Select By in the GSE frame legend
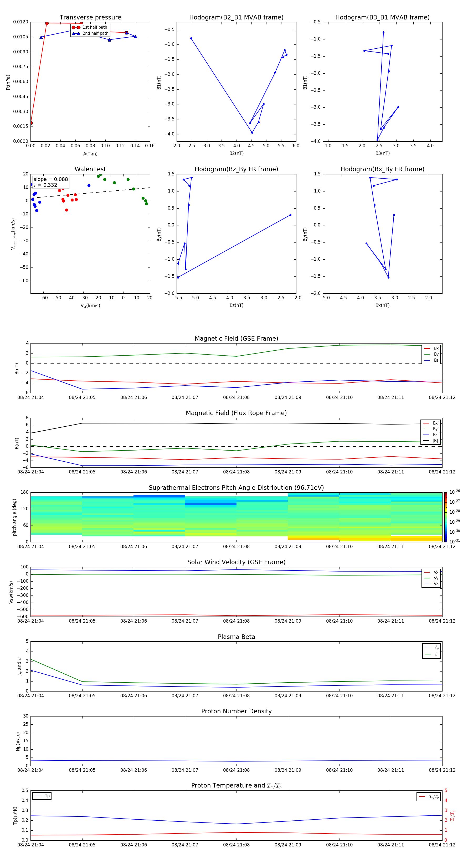Image resolution: width=473 pixels, height=868 pixels. 431,354
